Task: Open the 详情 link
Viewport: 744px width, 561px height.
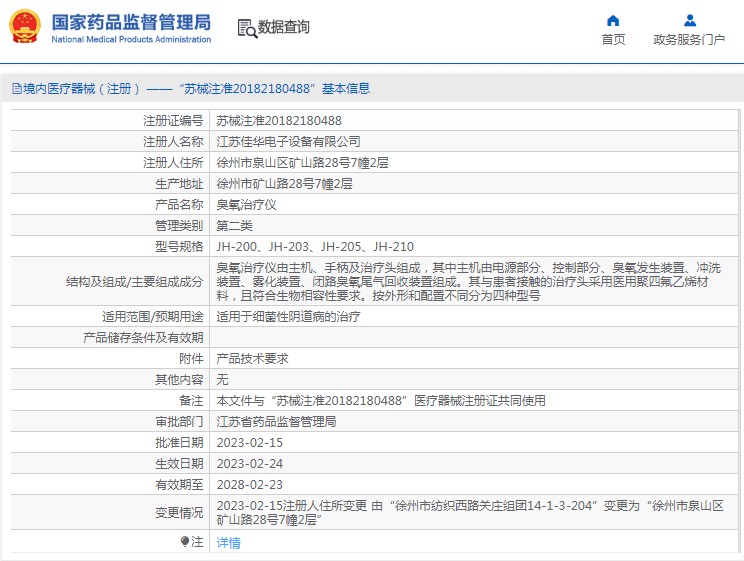Action: (x=228, y=543)
